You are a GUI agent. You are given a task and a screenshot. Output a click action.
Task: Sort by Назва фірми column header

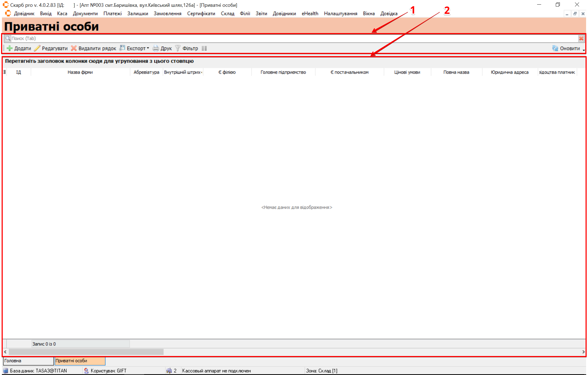[80, 72]
